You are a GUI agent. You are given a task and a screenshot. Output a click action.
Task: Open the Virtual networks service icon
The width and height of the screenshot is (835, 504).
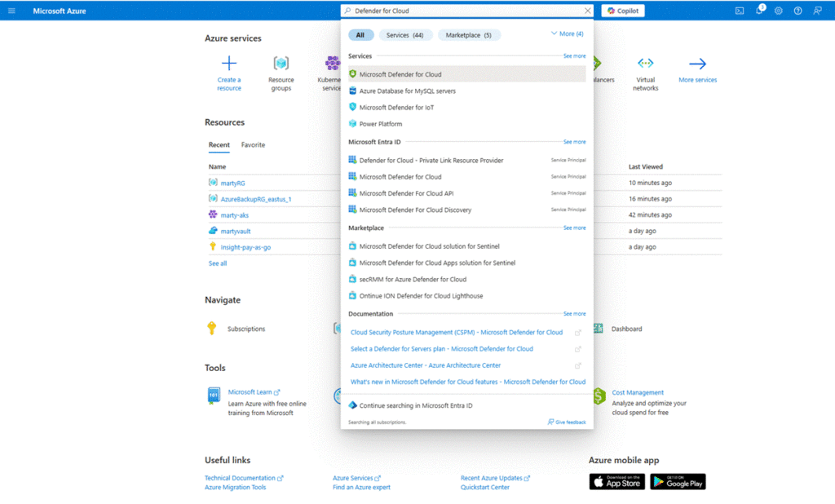(645, 64)
